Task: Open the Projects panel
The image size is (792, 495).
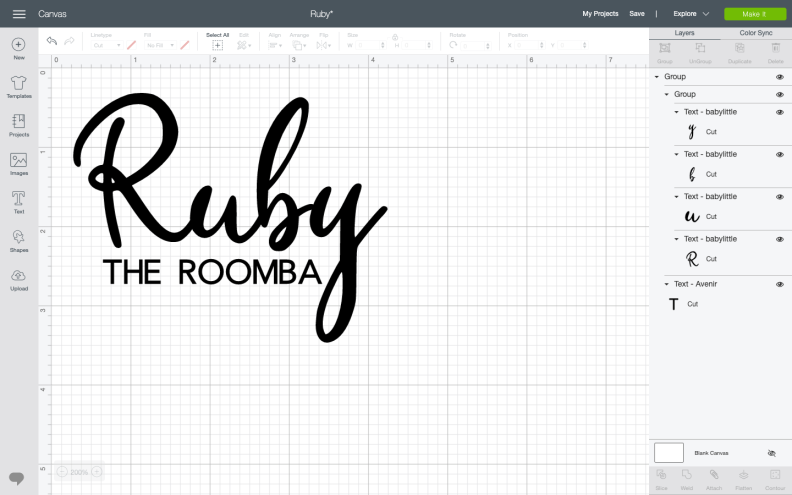Action: coord(19,125)
